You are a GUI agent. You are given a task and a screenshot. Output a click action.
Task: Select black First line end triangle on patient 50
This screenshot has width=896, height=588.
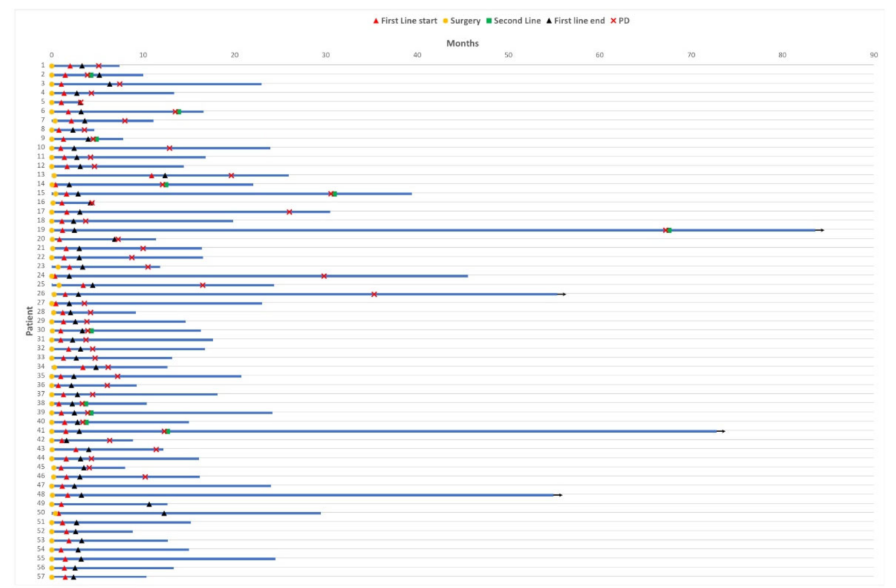pos(164,513)
